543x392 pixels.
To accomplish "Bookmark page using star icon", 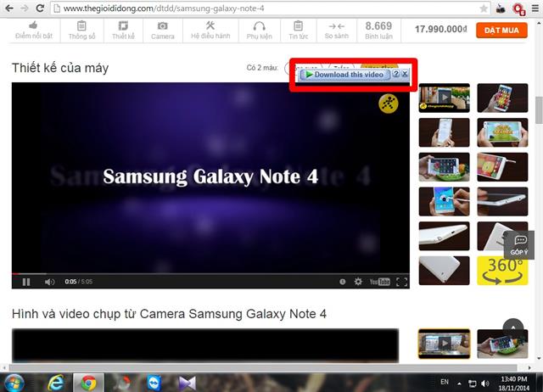I will [484, 8].
